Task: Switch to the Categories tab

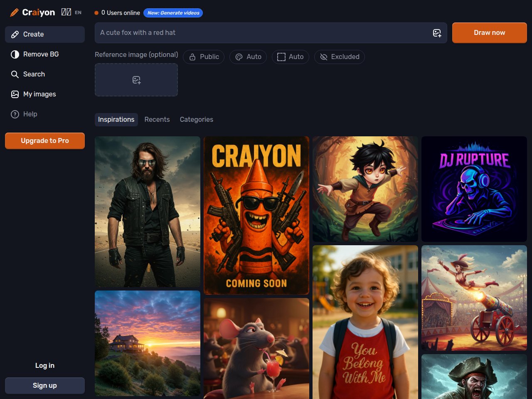Action: (x=196, y=120)
